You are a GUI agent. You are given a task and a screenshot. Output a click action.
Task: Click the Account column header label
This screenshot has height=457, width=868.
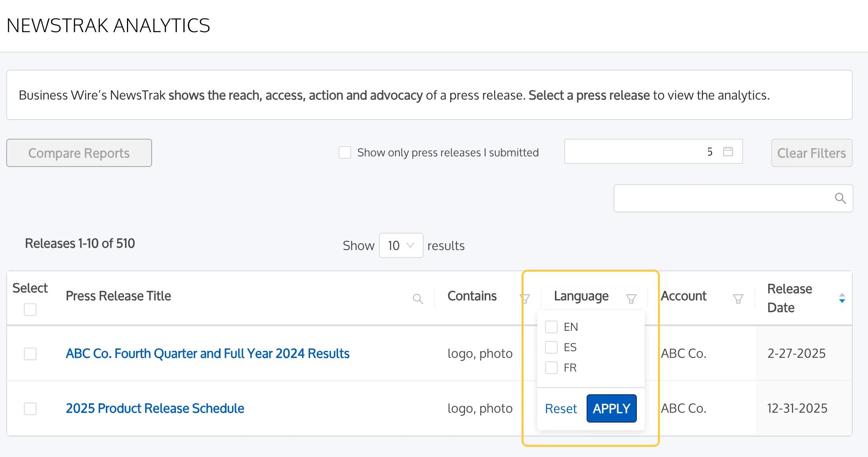pos(683,296)
